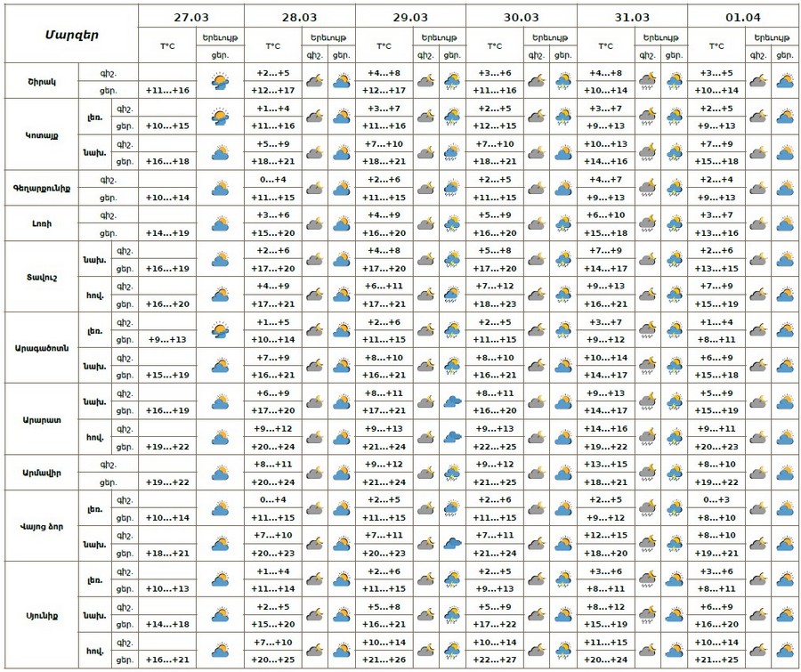Click the Մարզեր column header
Viewport: 801px width, 672px height.
click(x=71, y=34)
